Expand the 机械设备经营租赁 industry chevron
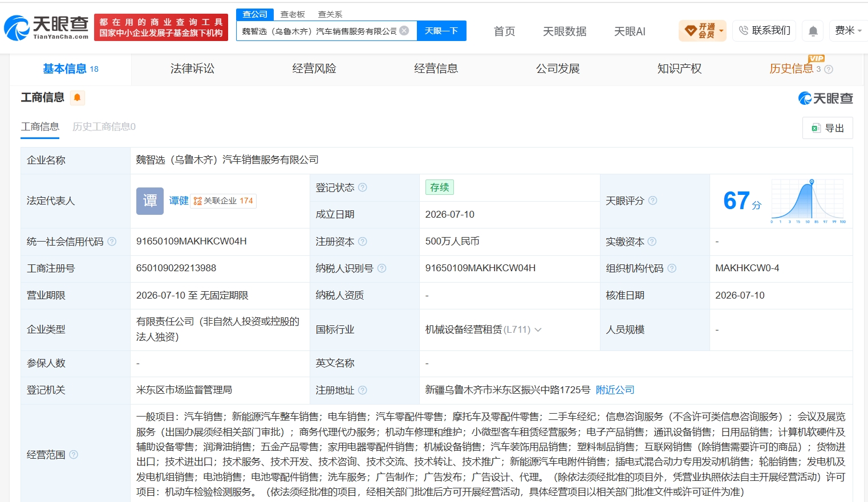868x502 pixels. coord(538,330)
